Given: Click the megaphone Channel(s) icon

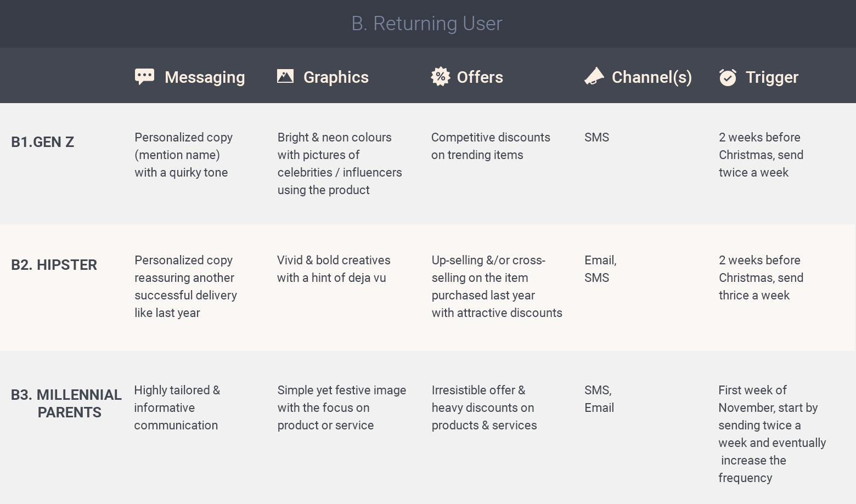Looking at the screenshot, I should [594, 76].
